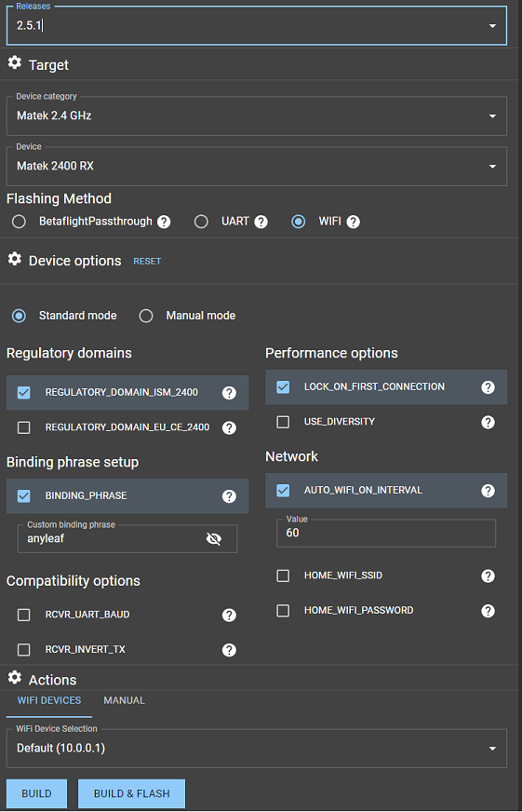Choose Manual mode
This screenshot has width=522, height=812.
click(146, 316)
